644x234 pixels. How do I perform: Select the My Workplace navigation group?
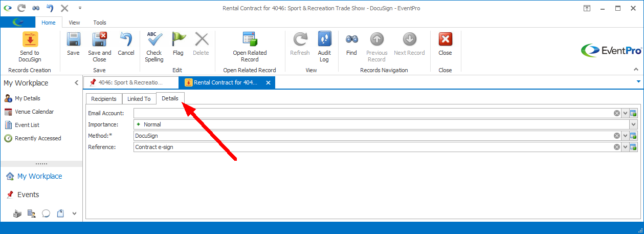coord(41,176)
